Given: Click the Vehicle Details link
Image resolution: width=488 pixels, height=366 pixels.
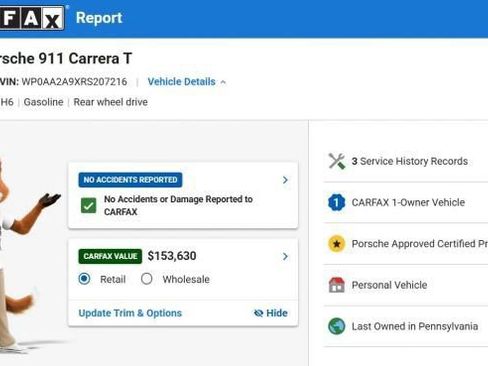Looking at the screenshot, I should 182,82.
